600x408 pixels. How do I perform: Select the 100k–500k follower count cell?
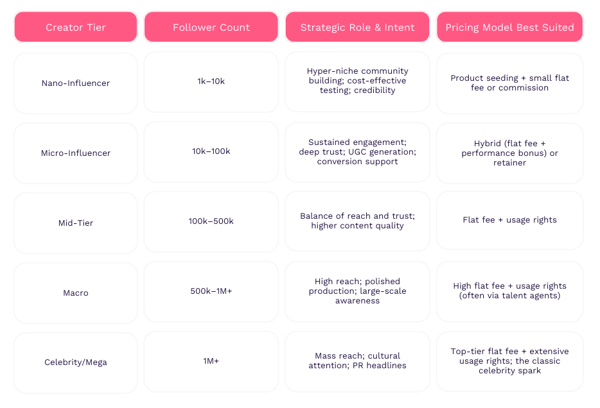point(211,220)
